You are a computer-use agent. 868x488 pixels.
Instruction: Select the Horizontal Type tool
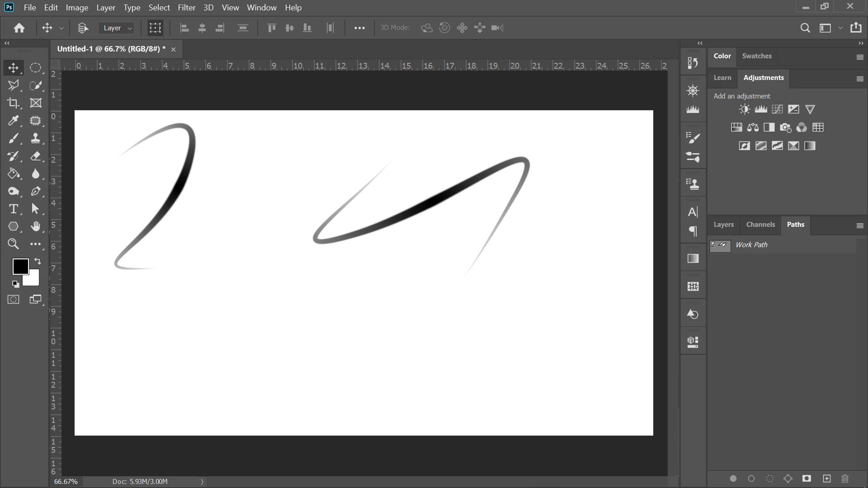14,209
